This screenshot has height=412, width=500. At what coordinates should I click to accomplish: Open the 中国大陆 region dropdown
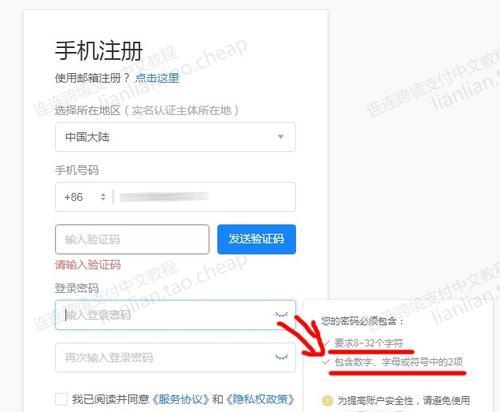coord(175,137)
